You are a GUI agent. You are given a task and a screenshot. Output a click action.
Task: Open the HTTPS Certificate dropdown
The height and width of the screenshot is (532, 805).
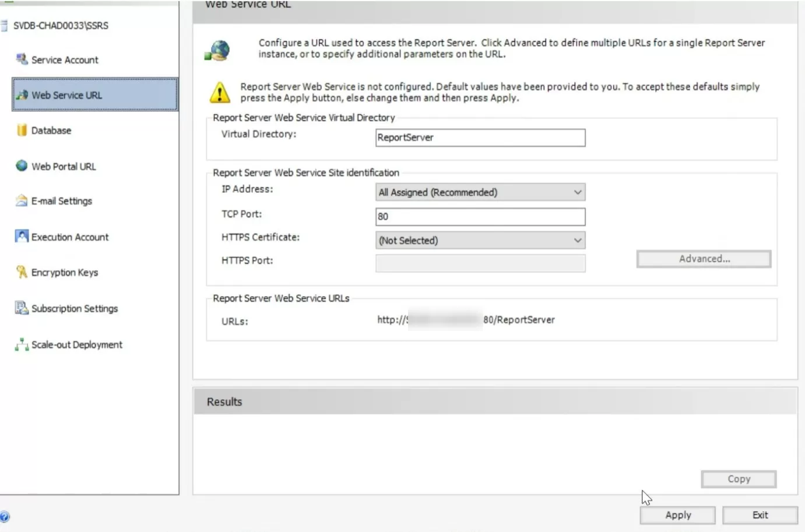(480, 240)
